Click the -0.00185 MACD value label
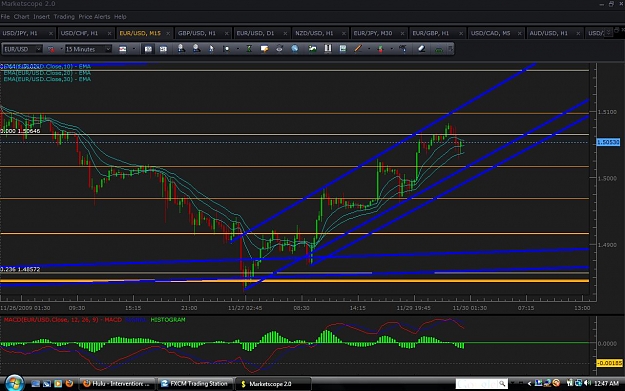 (609, 363)
